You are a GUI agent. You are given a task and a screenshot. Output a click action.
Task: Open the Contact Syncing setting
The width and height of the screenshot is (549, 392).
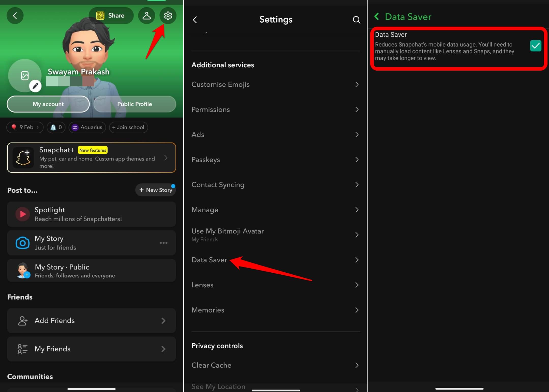point(276,185)
